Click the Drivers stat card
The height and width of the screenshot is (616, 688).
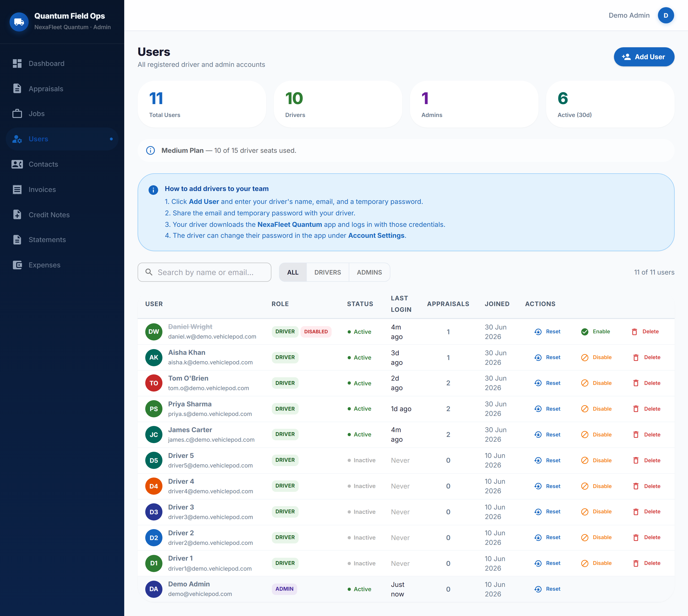click(x=338, y=104)
